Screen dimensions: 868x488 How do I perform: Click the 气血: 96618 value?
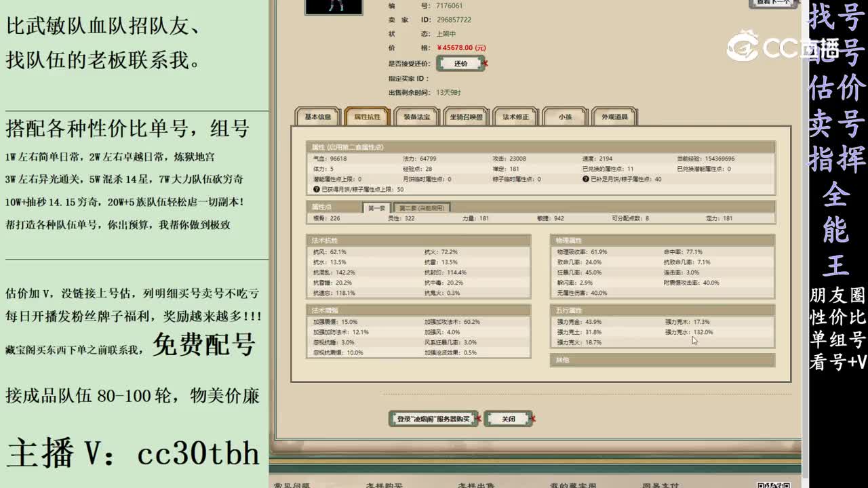click(329, 159)
